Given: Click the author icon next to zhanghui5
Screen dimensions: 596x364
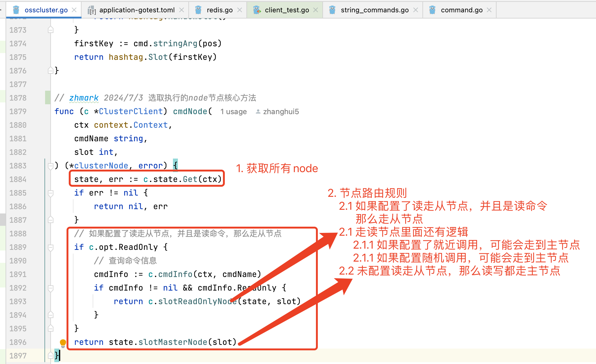Looking at the screenshot, I should pyautogui.click(x=258, y=112).
